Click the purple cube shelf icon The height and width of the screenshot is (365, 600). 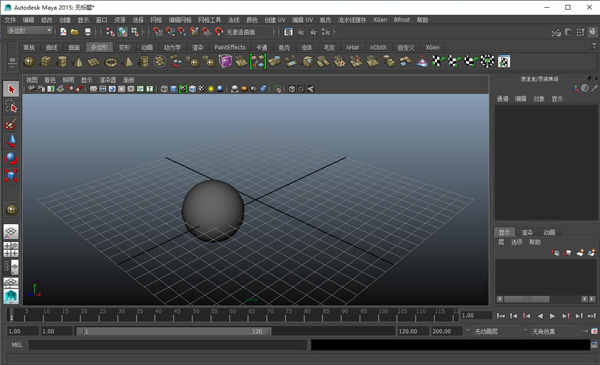click(225, 61)
